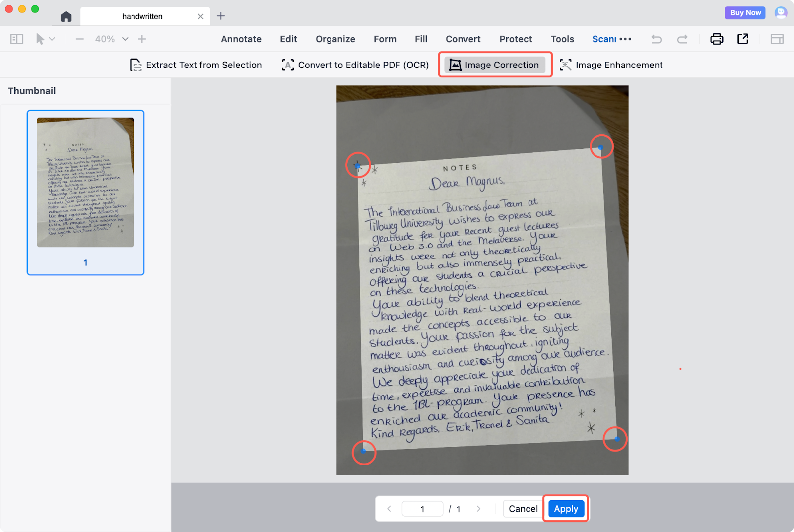Screen dimensions: 794x532
Task: Zoom in with the plus icon
Action: click(142, 39)
